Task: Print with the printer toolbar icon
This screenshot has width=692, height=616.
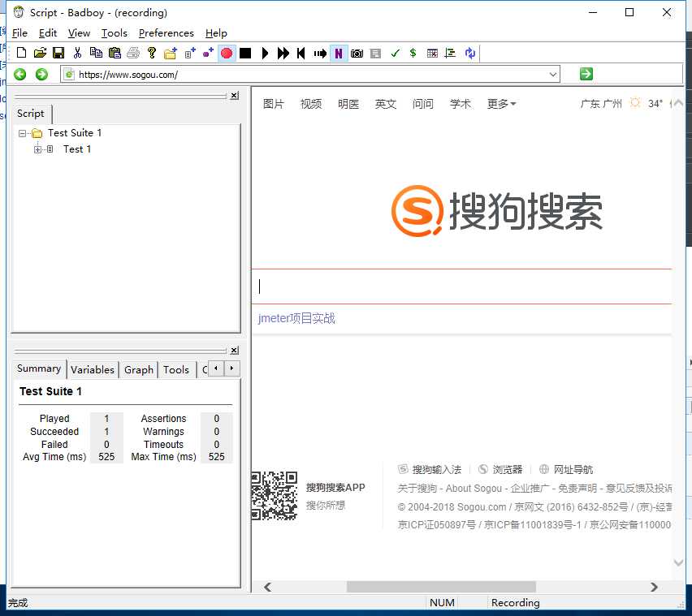Action: [x=133, y=53]
